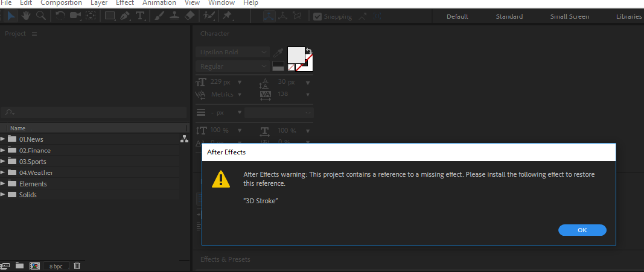This screenshot has height=272, width=644.
Task: Open the Edit menu
Action: (26, 3)
